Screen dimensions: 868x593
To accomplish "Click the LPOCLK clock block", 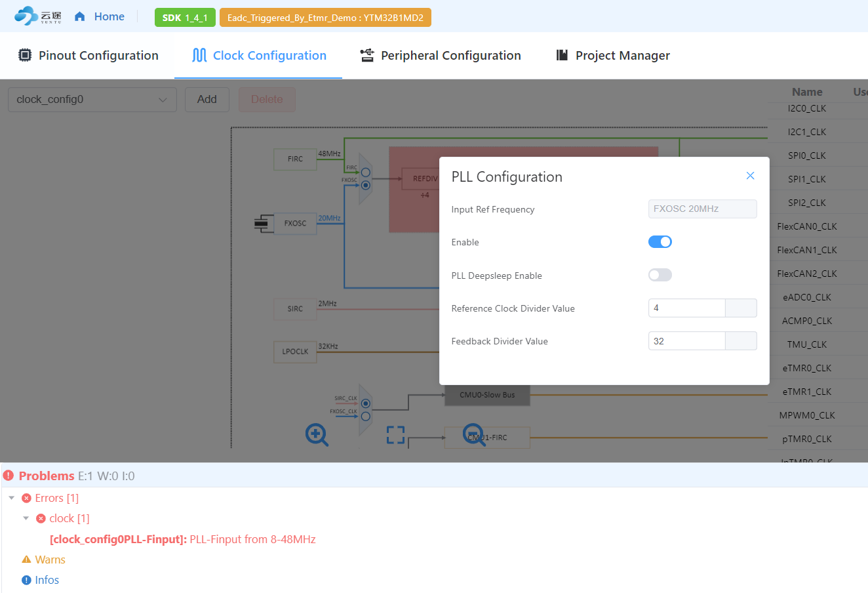I will tap(295, 352).
